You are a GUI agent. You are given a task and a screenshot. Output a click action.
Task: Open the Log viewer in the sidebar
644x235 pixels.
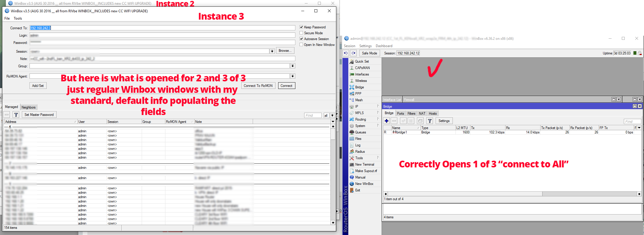click(358, 145)
